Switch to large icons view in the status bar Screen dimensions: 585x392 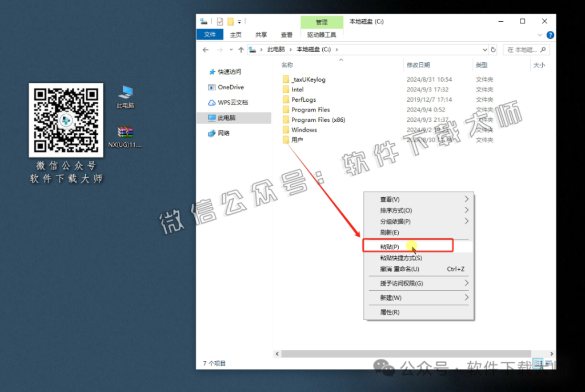click(547, 363)
